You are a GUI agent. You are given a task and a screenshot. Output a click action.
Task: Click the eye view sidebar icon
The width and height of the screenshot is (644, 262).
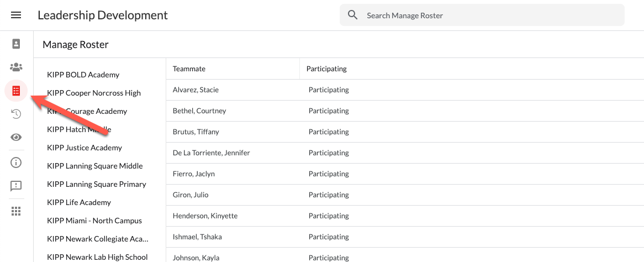point(16,138)
